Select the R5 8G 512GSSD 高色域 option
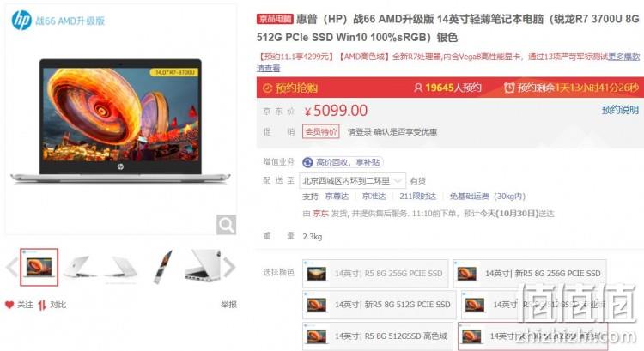Image resolution: width=644 pixels, height=351 pixels. tap(378, 336)
